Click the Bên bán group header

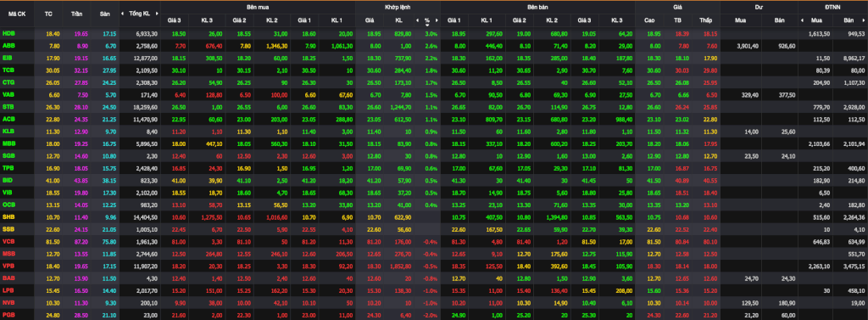pyautogui.click(x=538, y=7)
